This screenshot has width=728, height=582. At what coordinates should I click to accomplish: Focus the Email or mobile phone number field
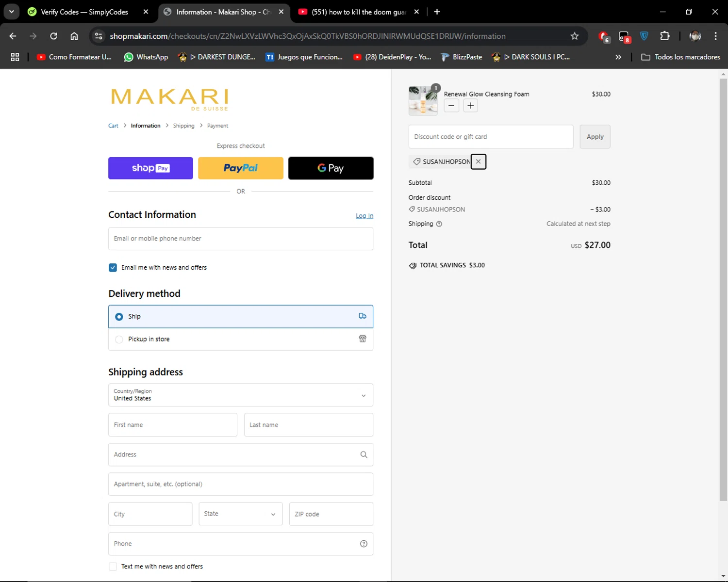click(x=241, y=239)
